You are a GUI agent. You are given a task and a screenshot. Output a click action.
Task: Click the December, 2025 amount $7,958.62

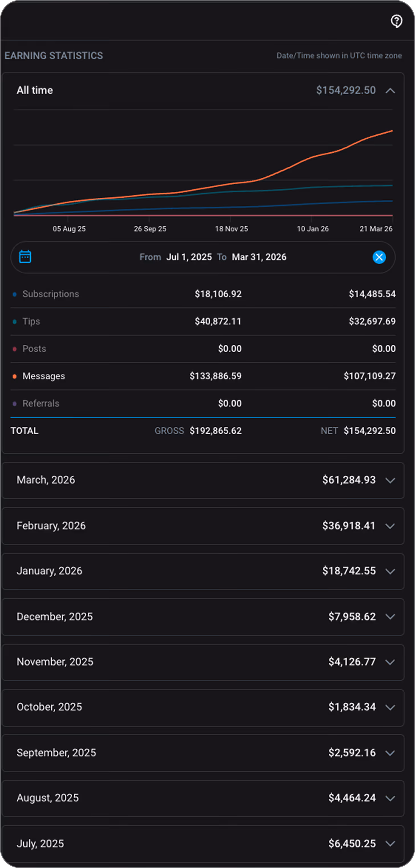click(x=352, y=617)
